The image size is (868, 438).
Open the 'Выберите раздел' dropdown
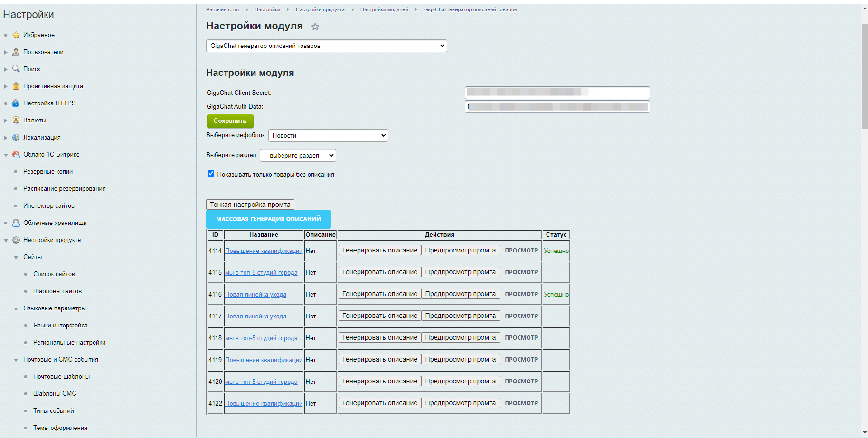point(298,156)
